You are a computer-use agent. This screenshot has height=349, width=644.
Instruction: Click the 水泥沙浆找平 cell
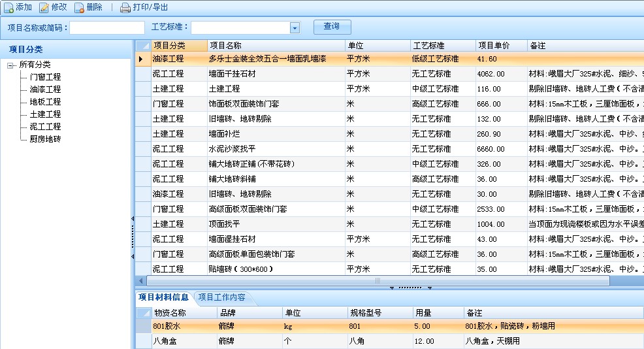[x=276, y=149]
